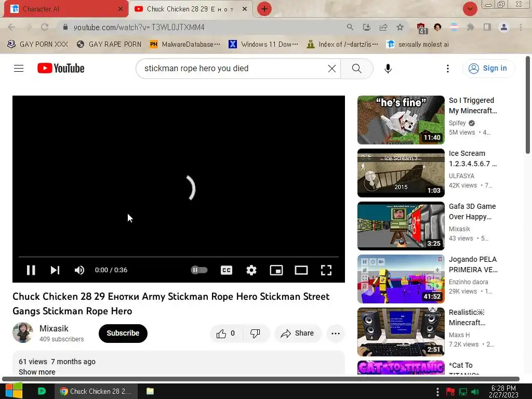Click the install app icon in address bar
532x399 pixels.
367,27
